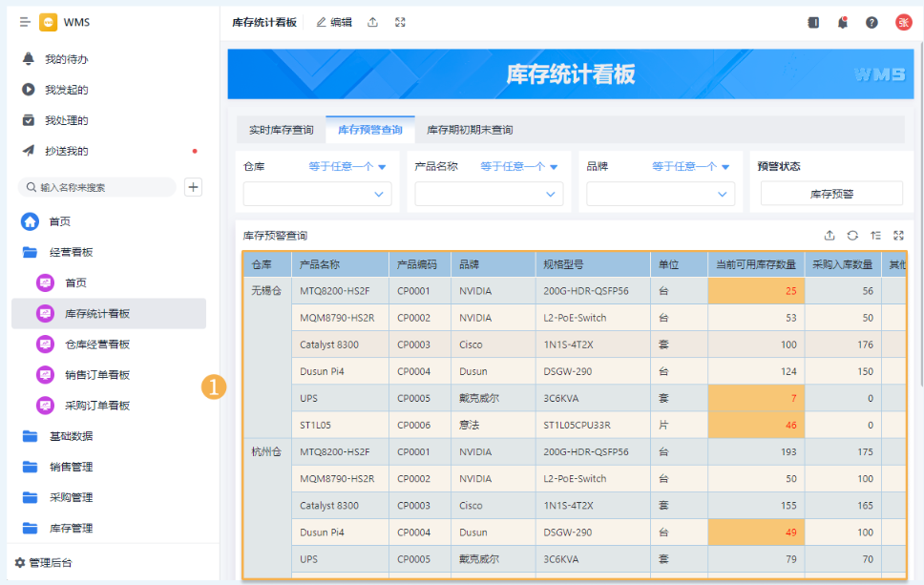Click the ST1L05CPU33R spec cell
The image size is (924, 585).
(x=593, y=425)
